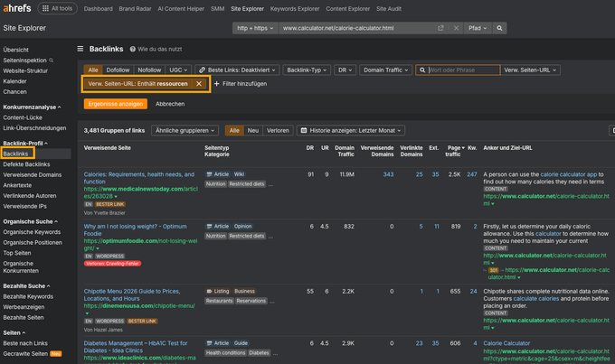The width and height of the screenshot is (615, 364).
Task: Click the 343 verweisende domains value
Action: [x=388, y=174]
